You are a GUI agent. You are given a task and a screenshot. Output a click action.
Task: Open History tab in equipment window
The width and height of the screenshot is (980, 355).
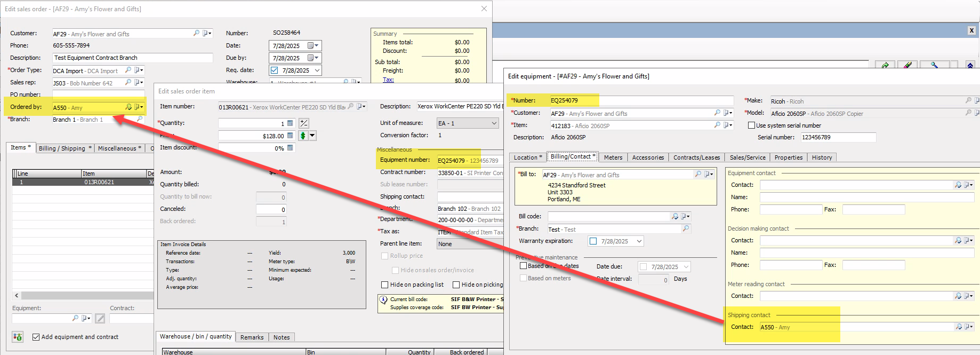coord(822,157)
